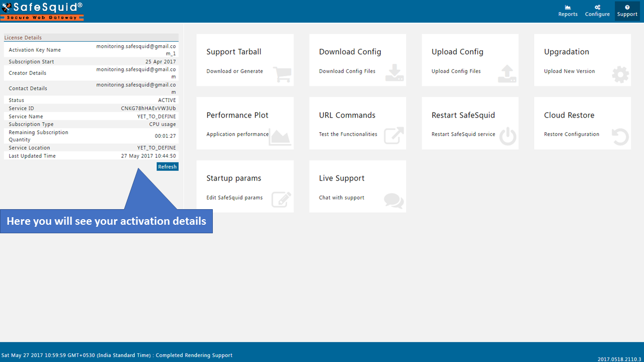Click 'Application performance' text

pos(237,134)
